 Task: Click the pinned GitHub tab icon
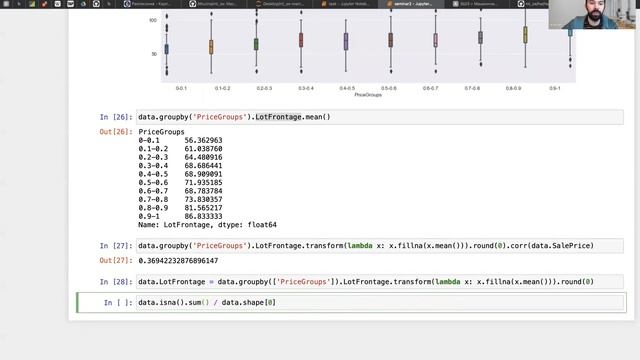(96, 4)
